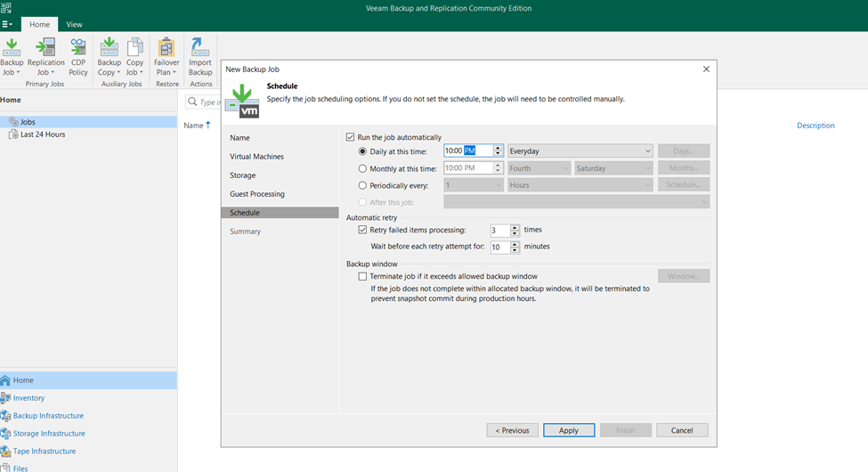Enable Terminate job if exceeds backup window

[362, 276]
